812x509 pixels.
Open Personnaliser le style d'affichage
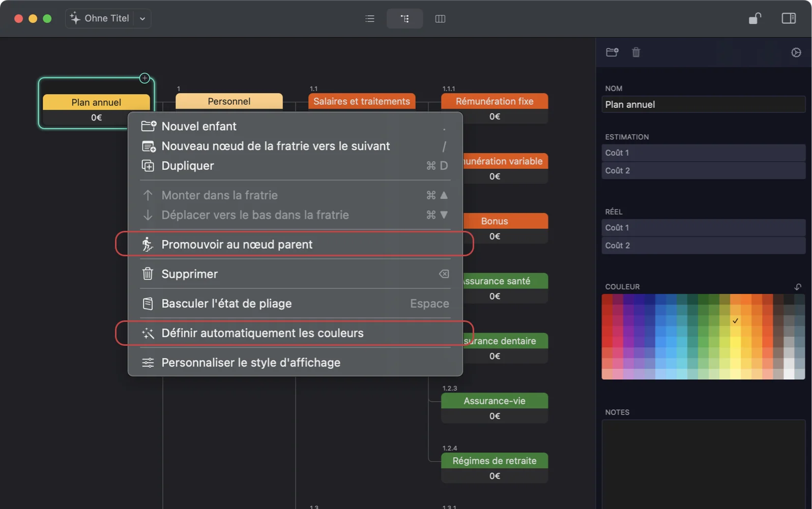(x=251, y=363)
